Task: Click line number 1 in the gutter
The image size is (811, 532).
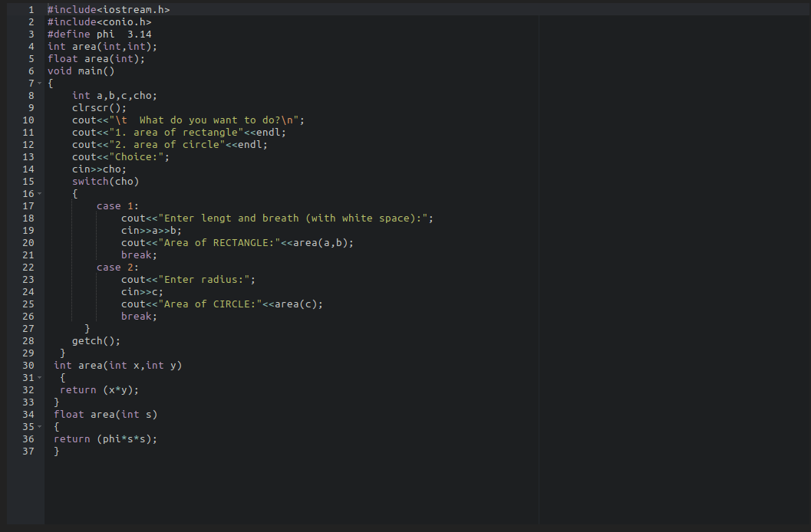Action: coord(31,10)
